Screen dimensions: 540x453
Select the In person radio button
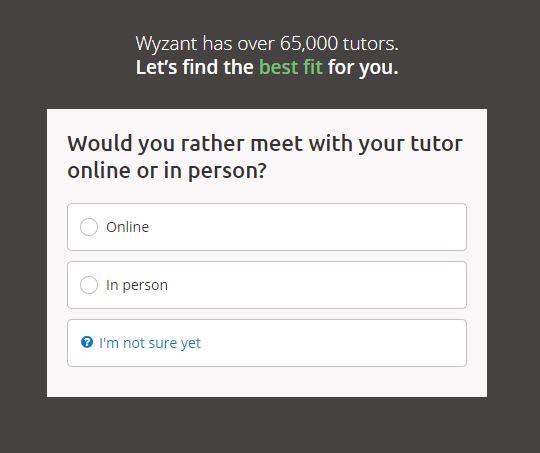click(x=89, y=285)
